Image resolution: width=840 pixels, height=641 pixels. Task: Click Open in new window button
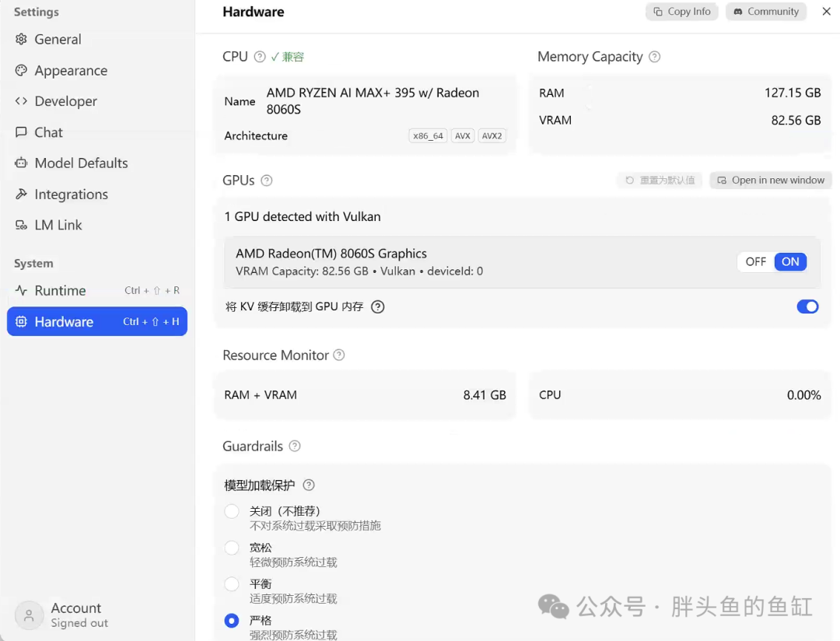tap(771, 180)
